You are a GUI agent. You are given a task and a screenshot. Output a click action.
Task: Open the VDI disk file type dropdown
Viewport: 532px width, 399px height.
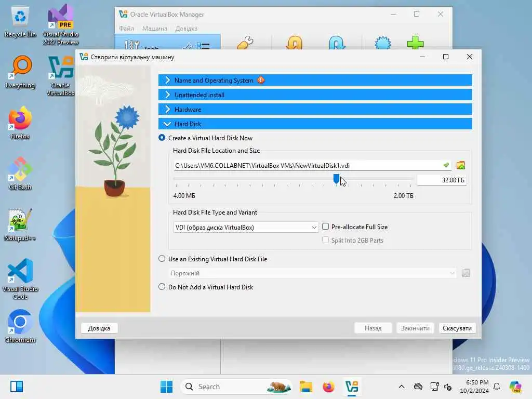tap(246, 228)
